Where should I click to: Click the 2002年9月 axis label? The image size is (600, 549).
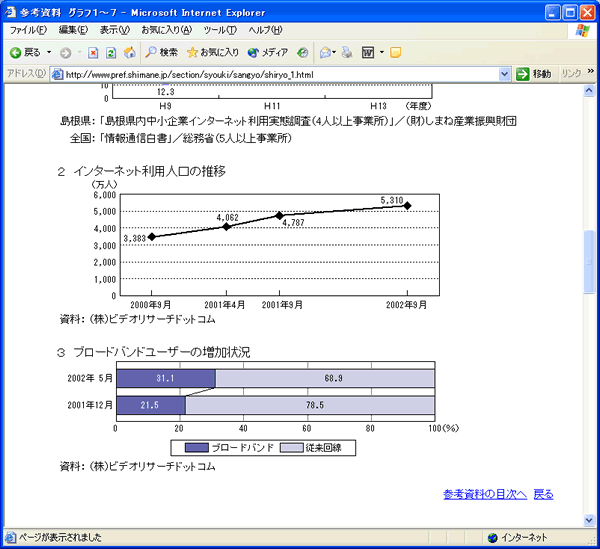coord(406,305)
